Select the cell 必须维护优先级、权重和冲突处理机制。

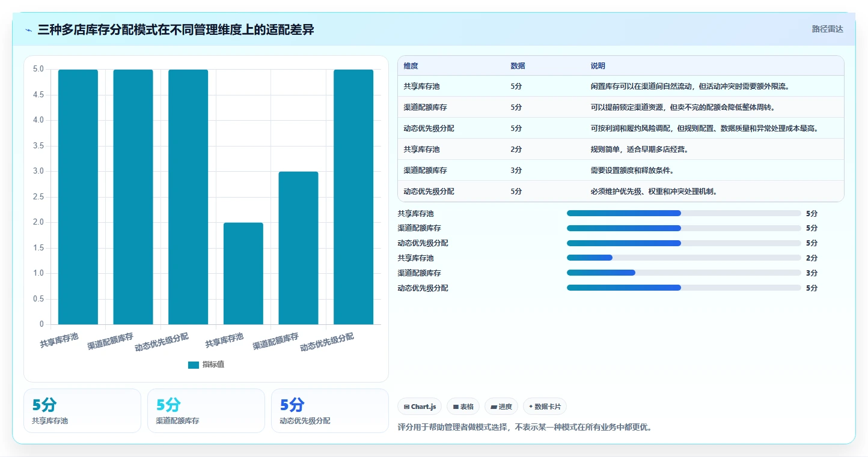(654, 192)
